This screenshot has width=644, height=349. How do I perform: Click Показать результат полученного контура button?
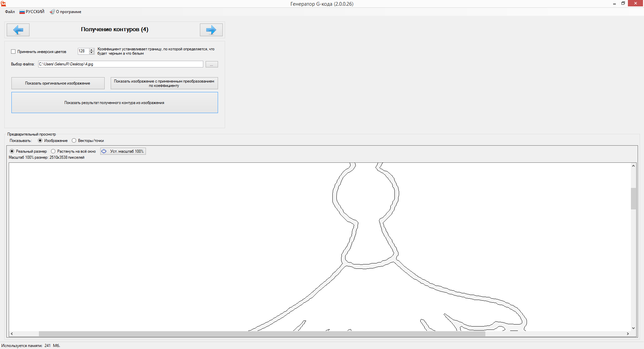(115, 103)
